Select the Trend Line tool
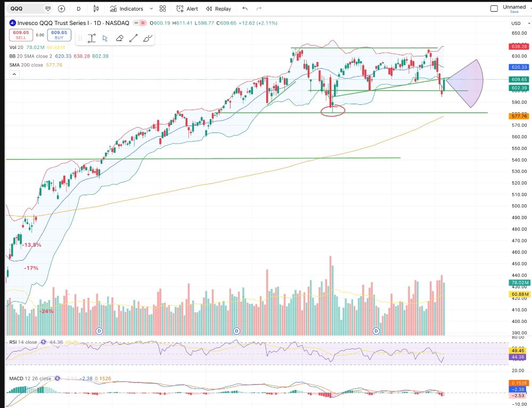The height and width of the screenshot is (408, 532). tap(133, 38)
